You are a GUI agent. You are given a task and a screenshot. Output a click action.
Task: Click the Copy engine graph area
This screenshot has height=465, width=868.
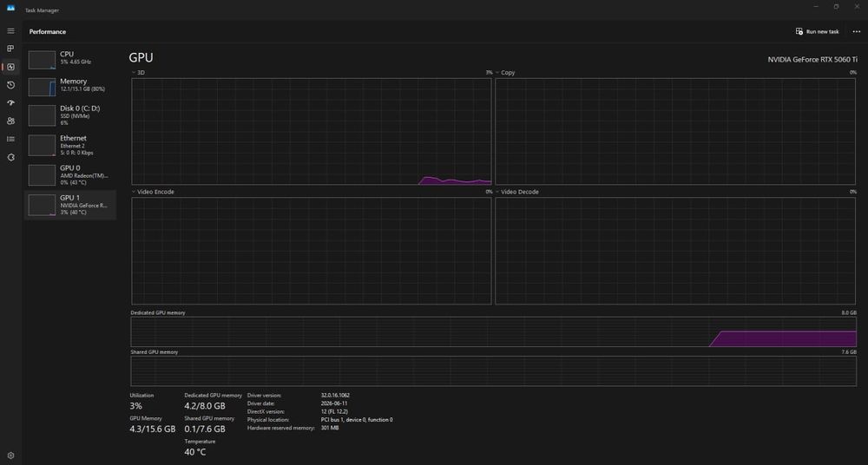coord(675,131)
